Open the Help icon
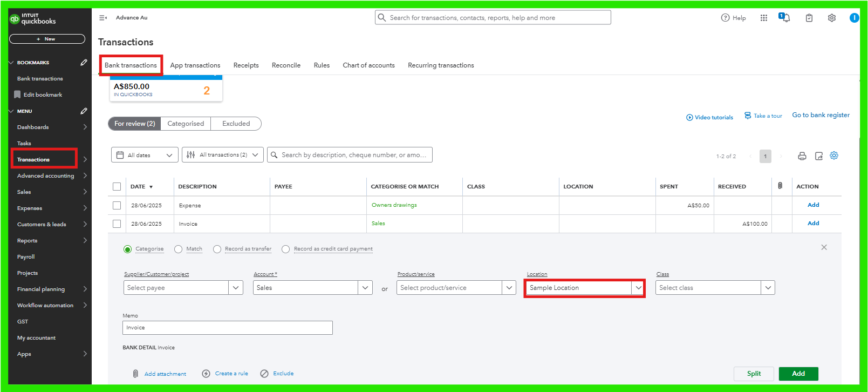The height and width of the screenshot is (392, 868). (x=725, y=18)
